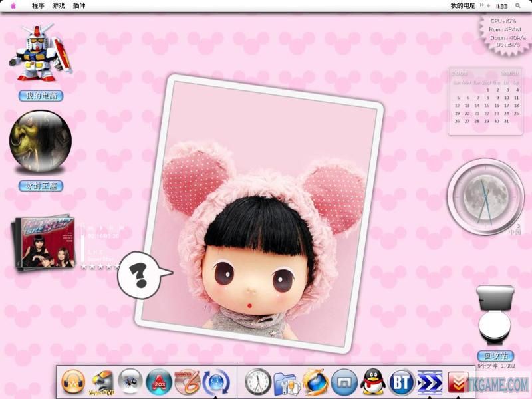The image size is (532, 399).
Task: Open the analog clock icon in dock
Action: tap(258, 382)
